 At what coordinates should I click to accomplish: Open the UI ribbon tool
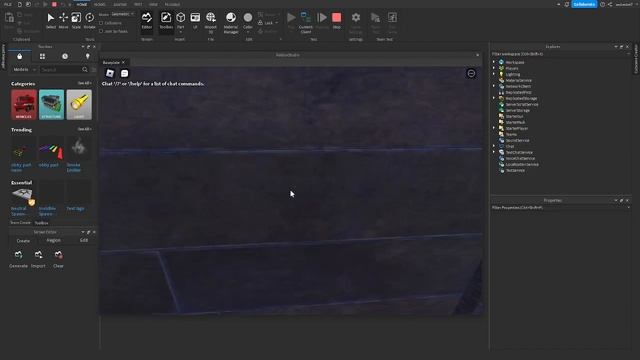click(195, 20)
